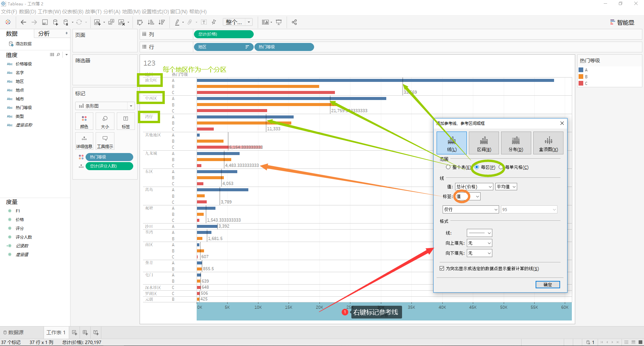
Task: Click the disabled 95 confidence value field
Action: point(529,209)
